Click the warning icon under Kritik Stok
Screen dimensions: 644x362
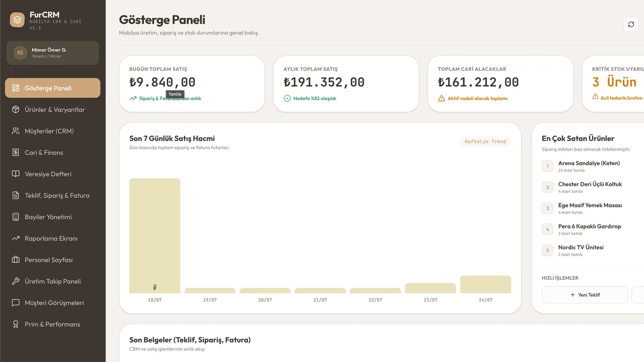(x=595, y=97)
